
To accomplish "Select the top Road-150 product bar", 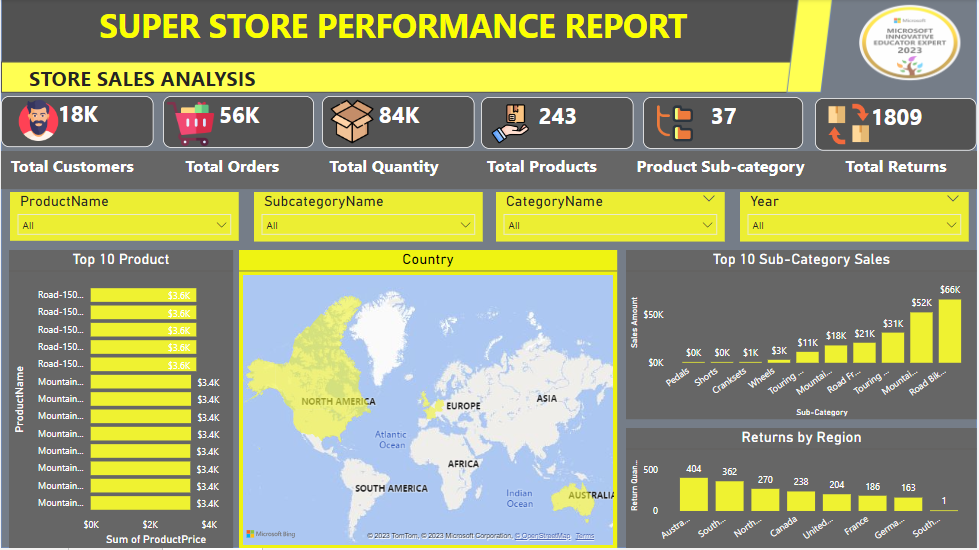I will pos(143,295).
